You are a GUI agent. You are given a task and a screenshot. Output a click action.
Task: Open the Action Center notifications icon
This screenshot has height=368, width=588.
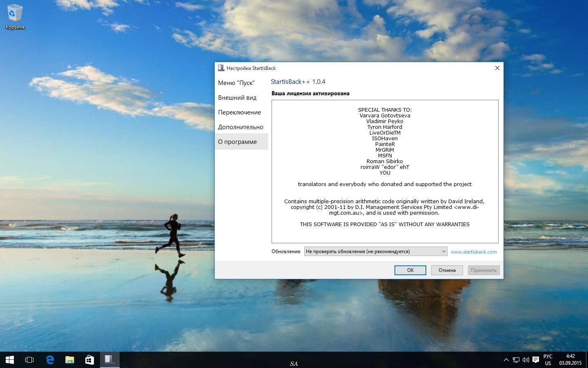(x=536, y=360)
